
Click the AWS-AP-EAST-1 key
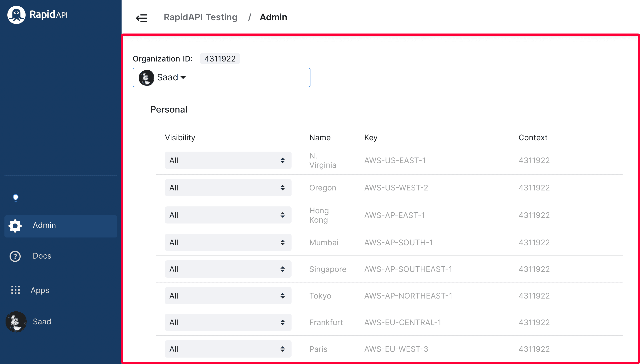(394, 215)
